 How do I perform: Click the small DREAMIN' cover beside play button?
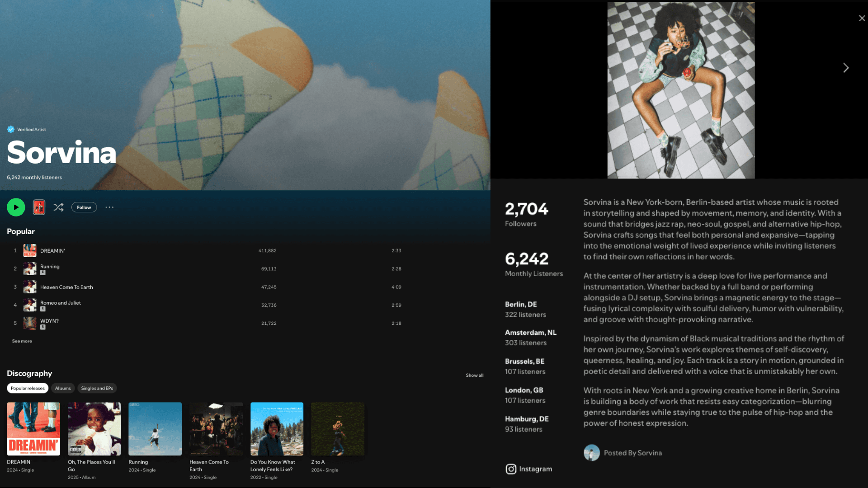[39, 207]
